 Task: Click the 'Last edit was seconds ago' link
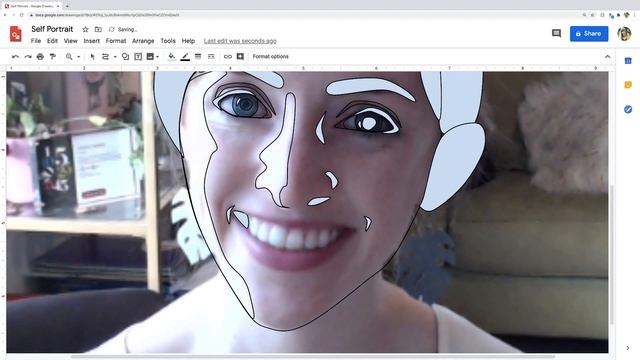pos(240,41)
